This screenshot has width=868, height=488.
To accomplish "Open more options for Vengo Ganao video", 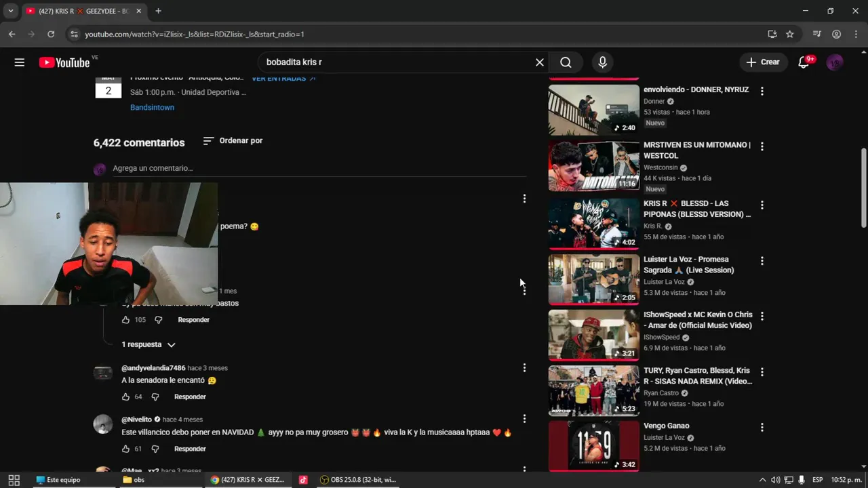I will pyautogui.click(x=762, y=427).
